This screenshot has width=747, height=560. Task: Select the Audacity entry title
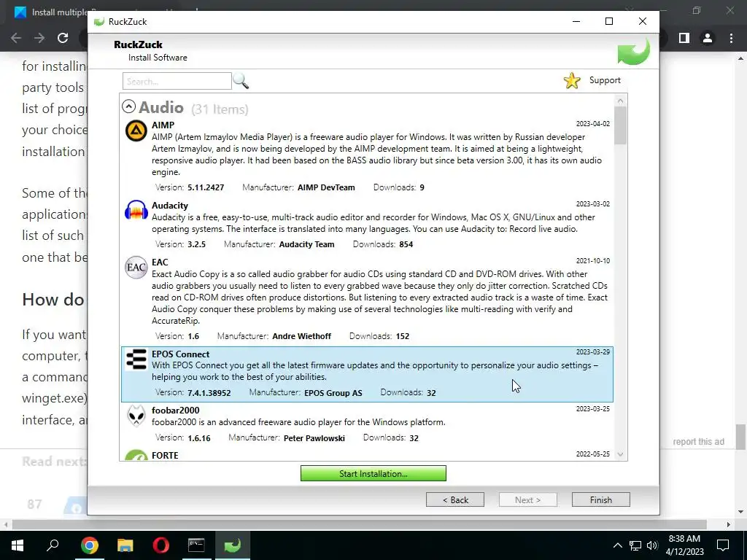coord(169,205)
